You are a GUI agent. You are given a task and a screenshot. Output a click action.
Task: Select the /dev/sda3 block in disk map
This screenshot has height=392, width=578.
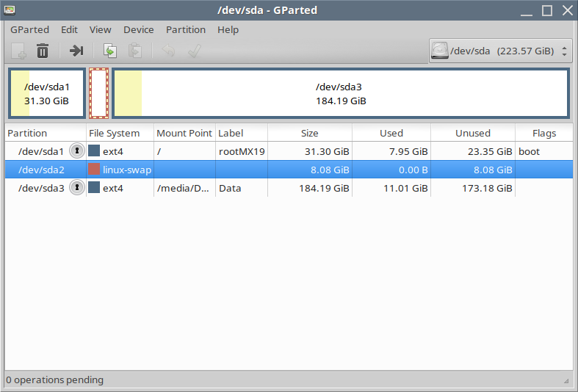[340, 93]
